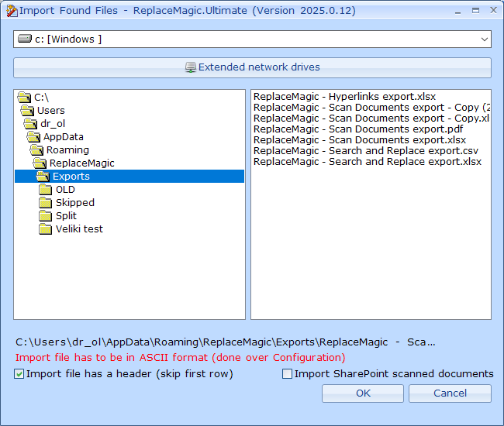Select Scan Documents export.pdf file
The height and width of the screenshot is (426, 504).
358,129
